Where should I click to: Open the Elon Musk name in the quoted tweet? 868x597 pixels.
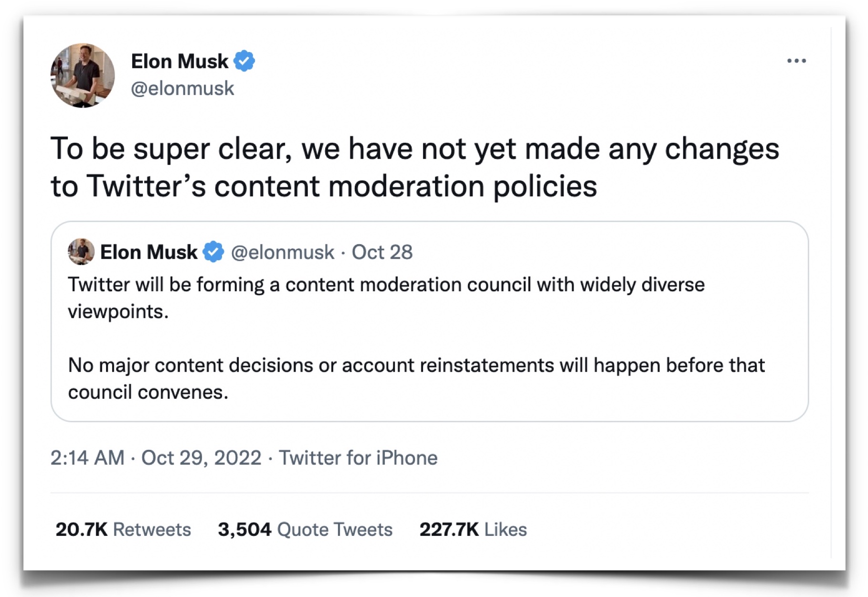[x=148, y=252]
